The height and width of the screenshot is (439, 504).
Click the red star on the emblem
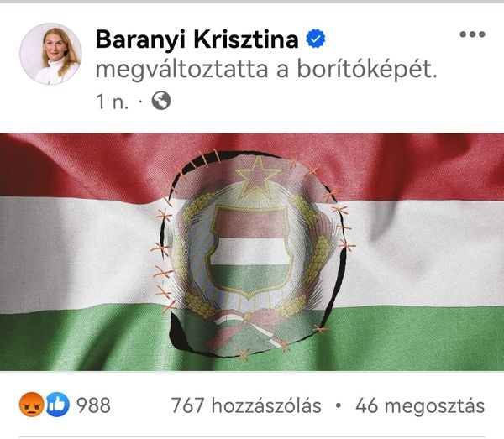pos(258,177)
